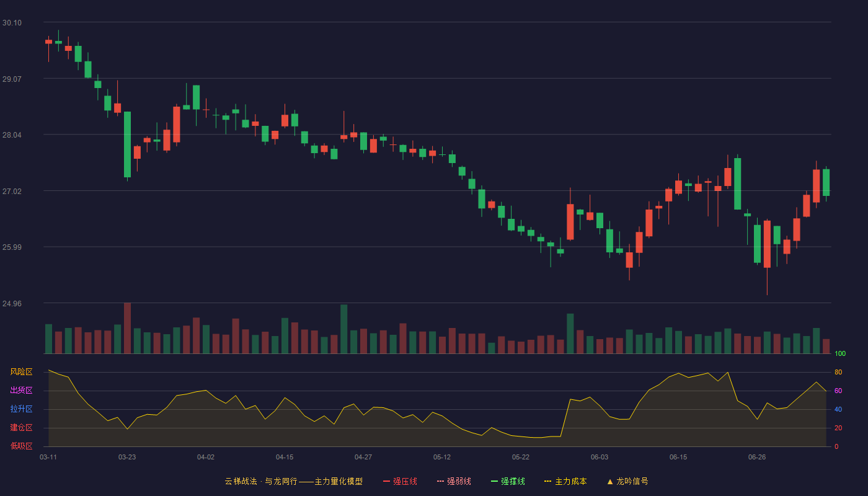The image size is (868, 496).
Task: Select the 05-22 date label
Action: 521,457
